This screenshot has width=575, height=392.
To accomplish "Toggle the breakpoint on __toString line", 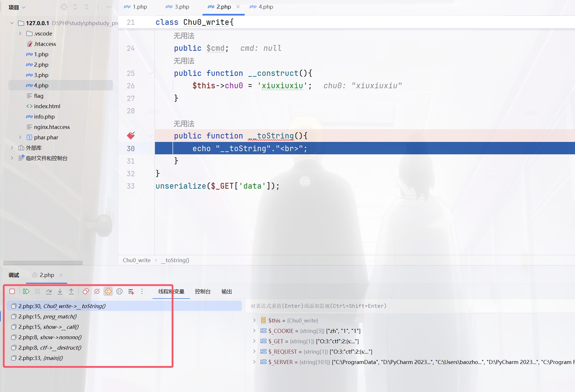I will (x=131, y=136).
